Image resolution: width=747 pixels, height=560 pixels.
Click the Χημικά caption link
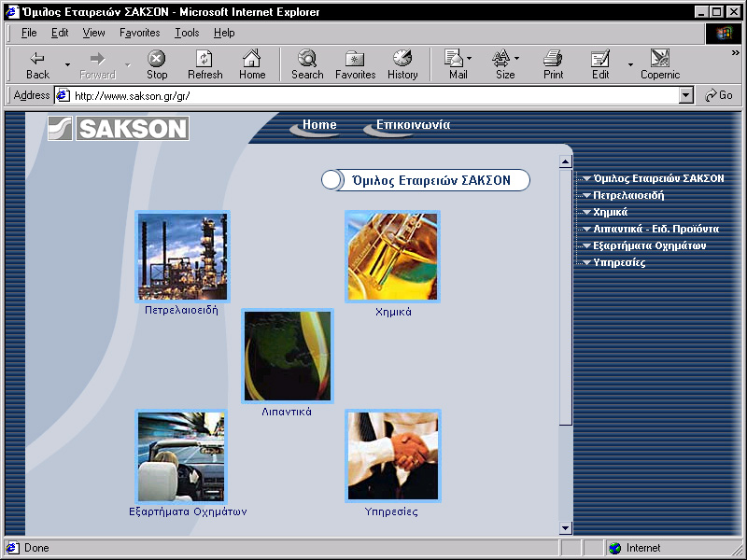(393, 312)
